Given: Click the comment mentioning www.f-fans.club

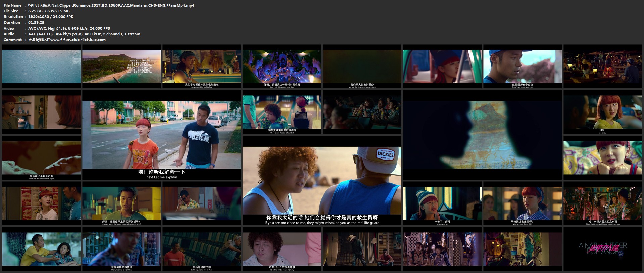Looking at the screenshot, I should tap(67, 40).
